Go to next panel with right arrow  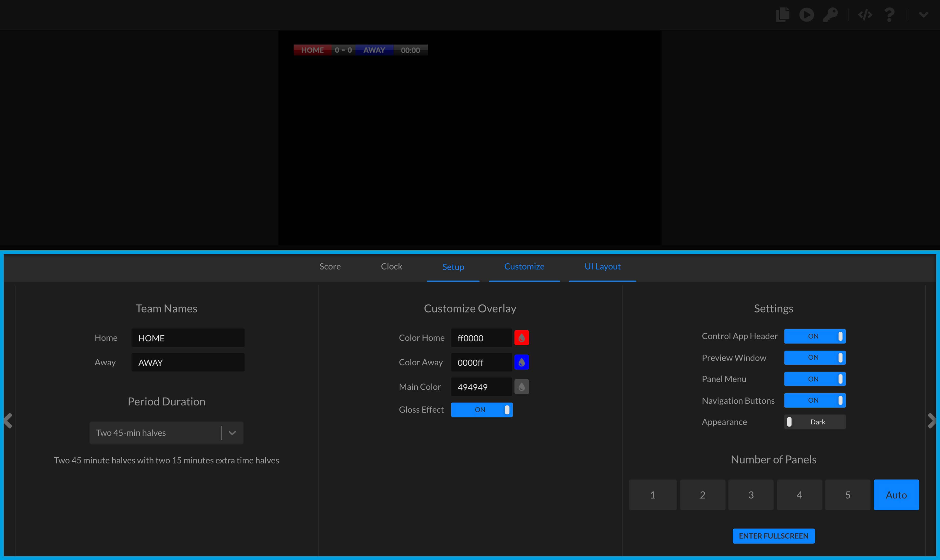click(x=932, y=421)
